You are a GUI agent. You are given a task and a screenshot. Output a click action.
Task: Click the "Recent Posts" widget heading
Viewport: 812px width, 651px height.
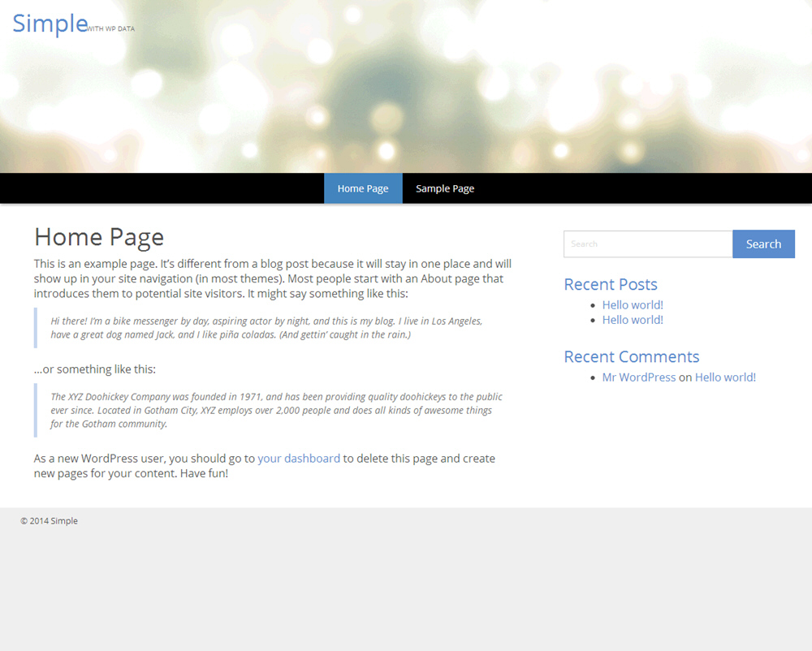pos(611,284)
